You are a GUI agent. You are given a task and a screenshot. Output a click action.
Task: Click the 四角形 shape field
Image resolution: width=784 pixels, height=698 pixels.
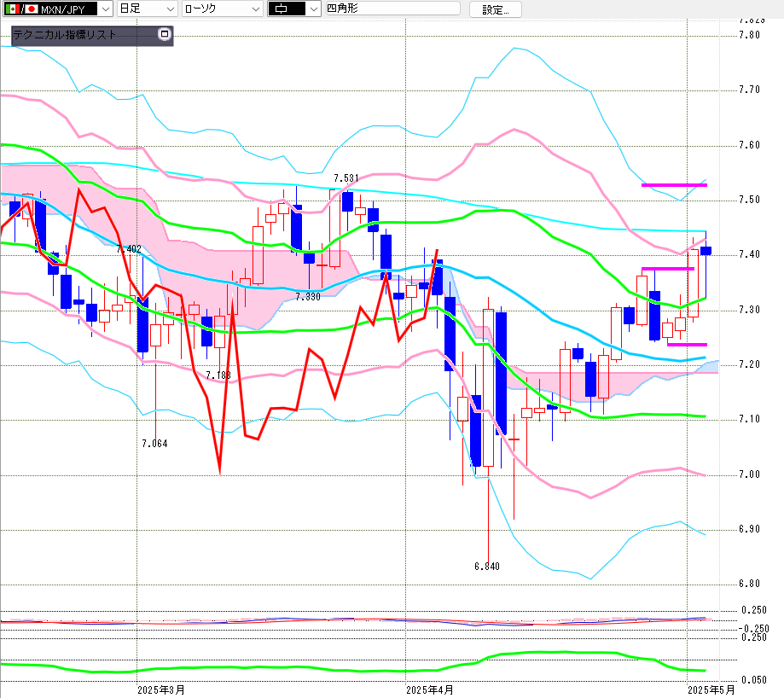(392, 9)
